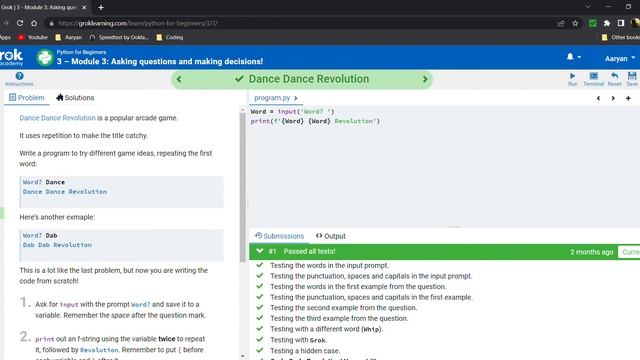Collapse submission #1 Passed all tests

point(259,251)
